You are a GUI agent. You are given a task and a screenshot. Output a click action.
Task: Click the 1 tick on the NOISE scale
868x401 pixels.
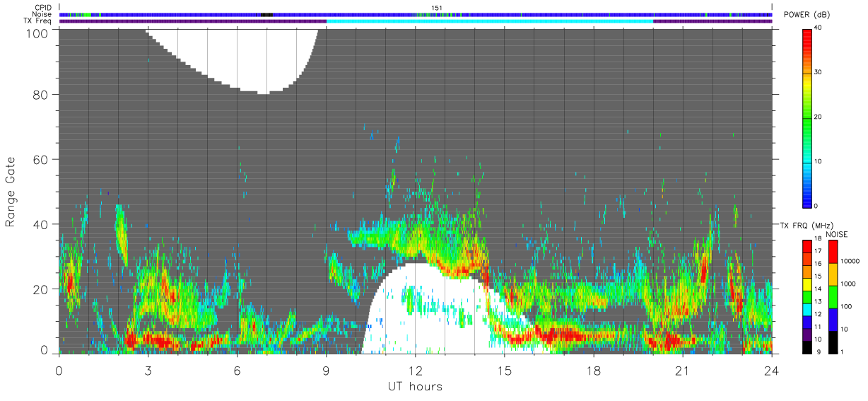click(x=842, y=351)
